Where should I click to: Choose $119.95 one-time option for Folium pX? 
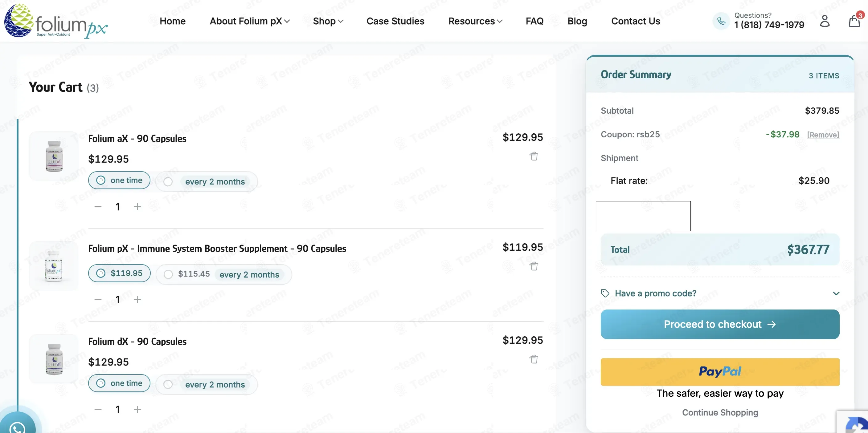[x=119, y=273]
